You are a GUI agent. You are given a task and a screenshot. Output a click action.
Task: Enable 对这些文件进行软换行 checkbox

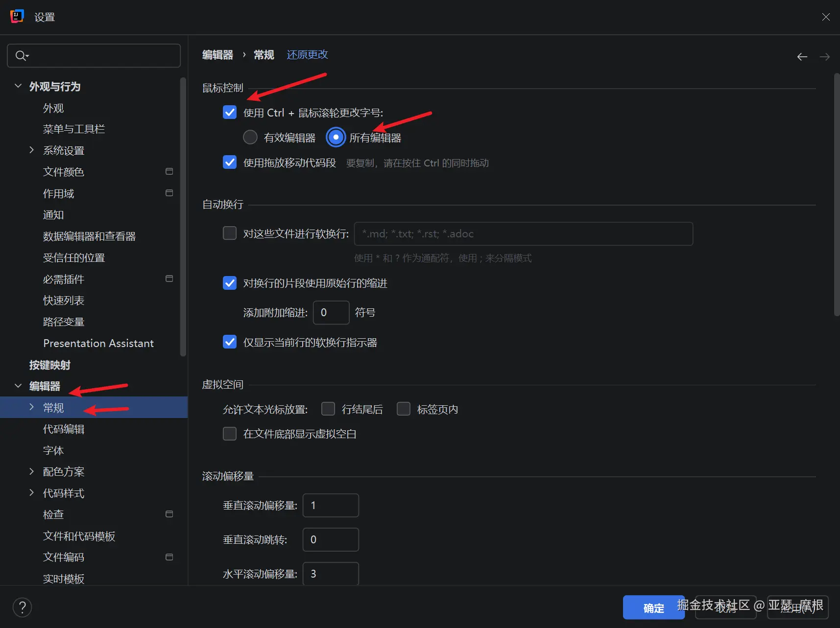tap(230, 233)
